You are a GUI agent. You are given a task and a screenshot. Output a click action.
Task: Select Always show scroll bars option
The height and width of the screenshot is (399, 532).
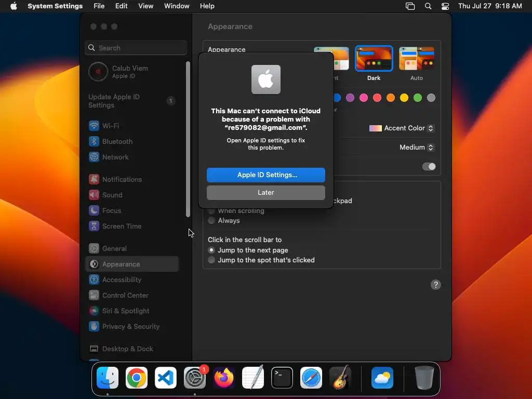[x=224, y=220]
